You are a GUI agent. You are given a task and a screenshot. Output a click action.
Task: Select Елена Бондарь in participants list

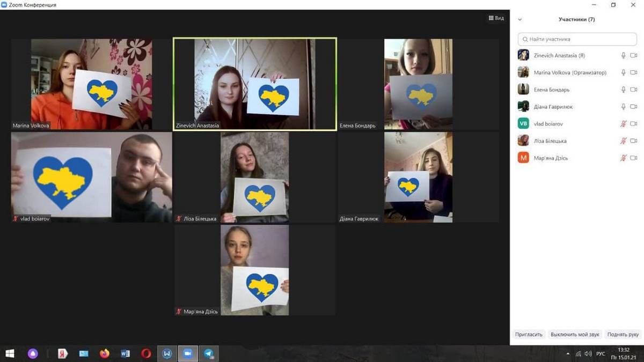[551, 90]
